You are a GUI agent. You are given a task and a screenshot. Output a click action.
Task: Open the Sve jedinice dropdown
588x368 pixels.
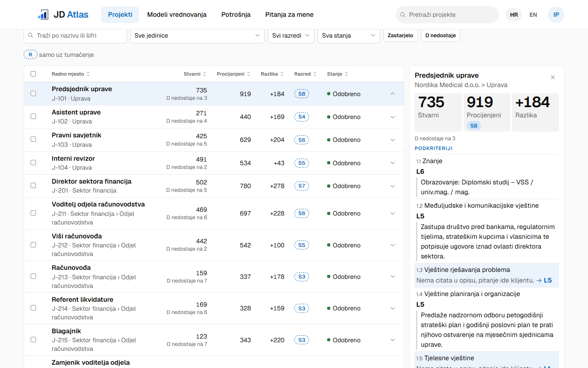click(197, 36)
